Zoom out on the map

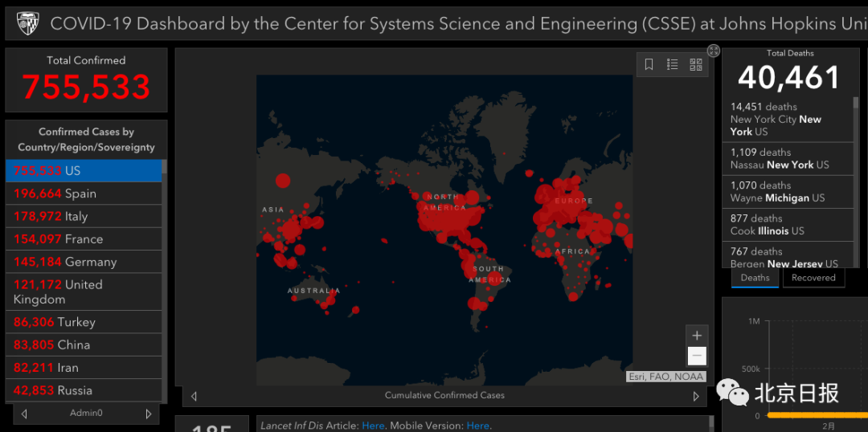(x=697, y=356)
